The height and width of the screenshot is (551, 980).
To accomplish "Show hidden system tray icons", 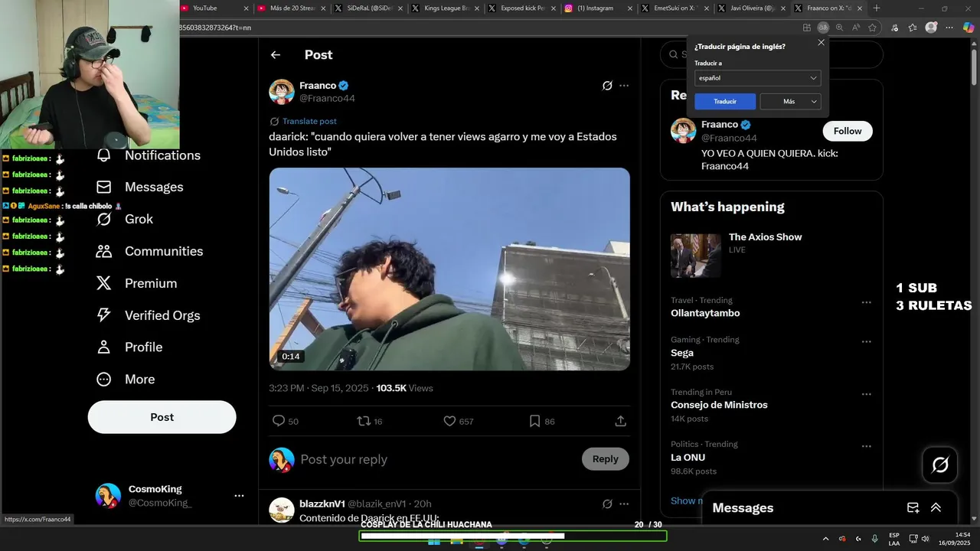I will tap(825, 539).
